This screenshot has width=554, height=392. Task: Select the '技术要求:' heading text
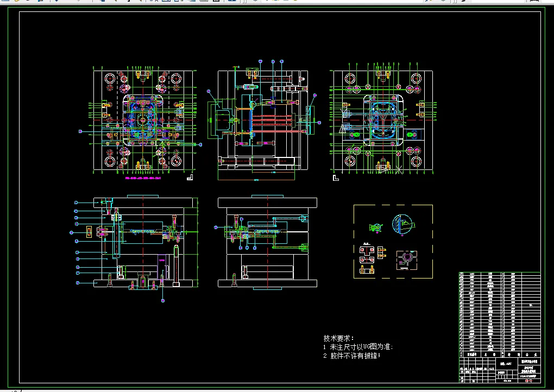(338, 338)
